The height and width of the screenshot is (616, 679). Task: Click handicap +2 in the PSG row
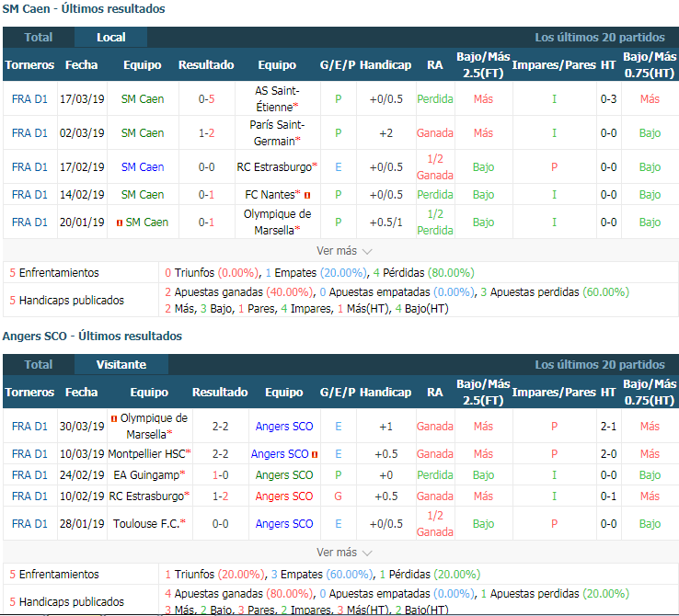coord(386,133)
